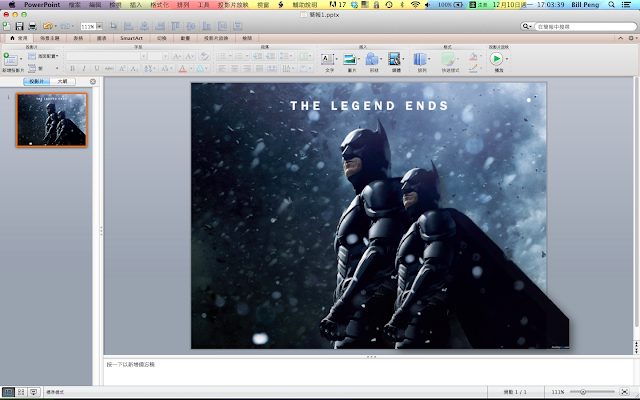Open the Apple menu

click(11, 5)
